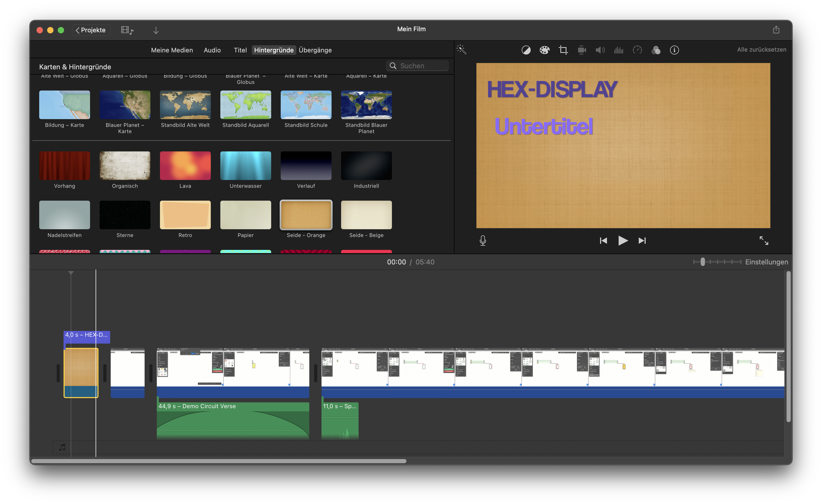Open noise reduction and equalizer

[x=619, y=50]
